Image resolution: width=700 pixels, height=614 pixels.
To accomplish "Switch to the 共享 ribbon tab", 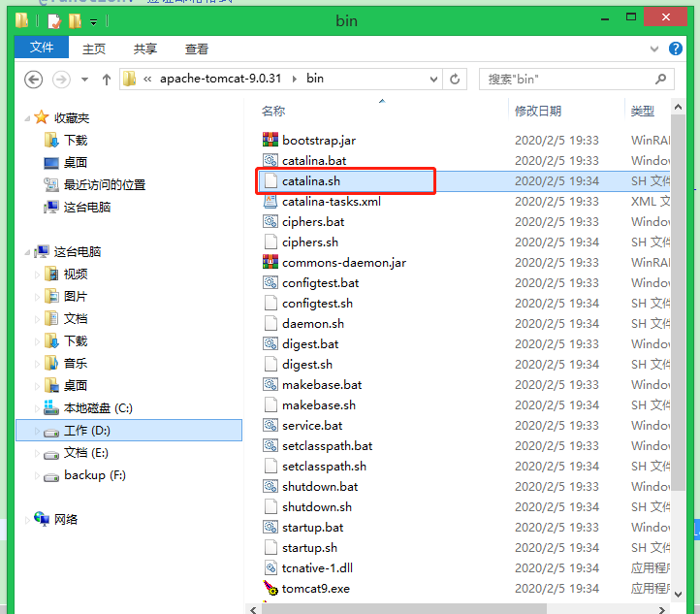I will [x=145, y=48].
